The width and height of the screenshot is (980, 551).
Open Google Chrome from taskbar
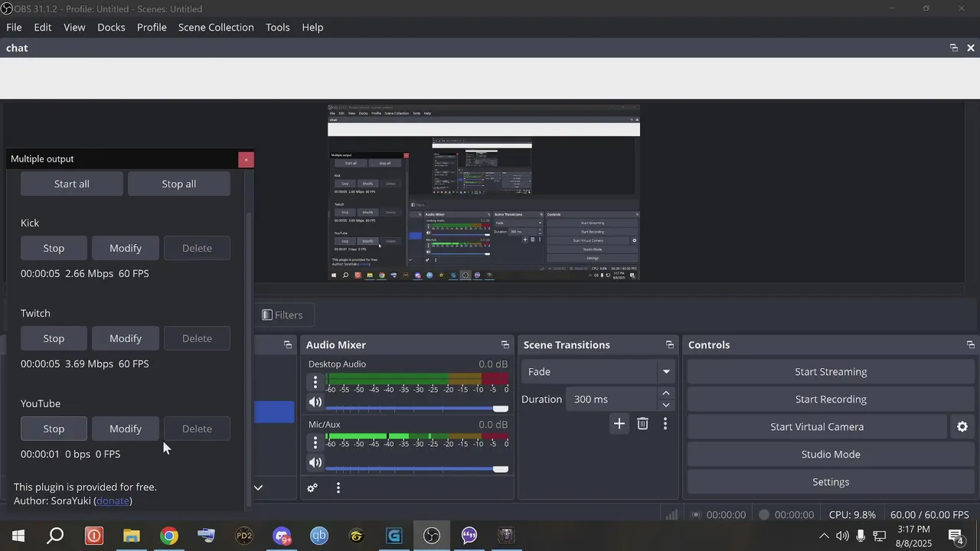point(169,536)
